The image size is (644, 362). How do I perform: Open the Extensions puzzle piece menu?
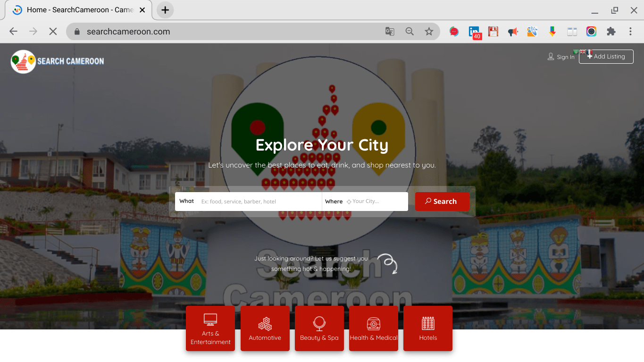tap(611, 32)
